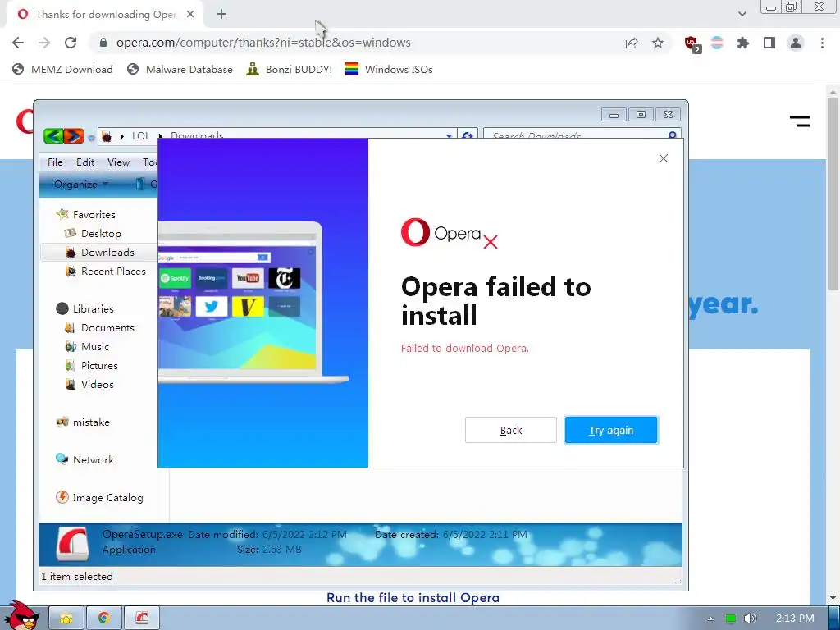Open the hamburger menu on the Opera page

pyautogui.click(x=800, y=121)
